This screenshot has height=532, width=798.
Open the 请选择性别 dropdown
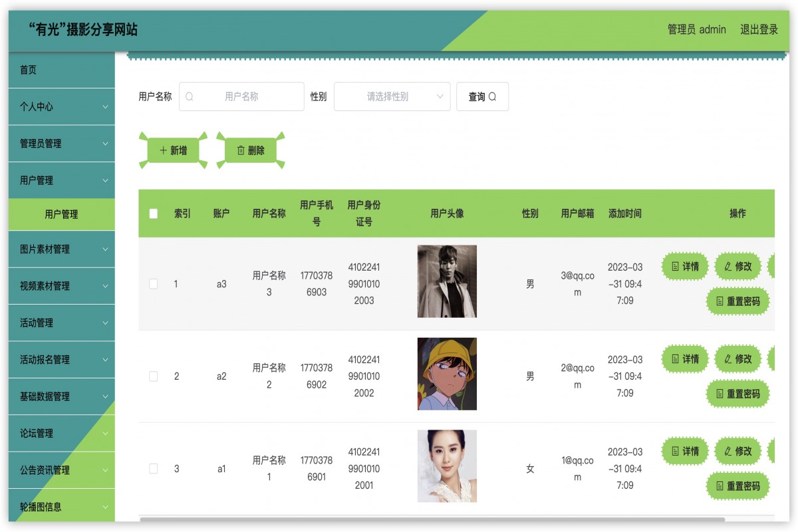(x=392, y=96)
